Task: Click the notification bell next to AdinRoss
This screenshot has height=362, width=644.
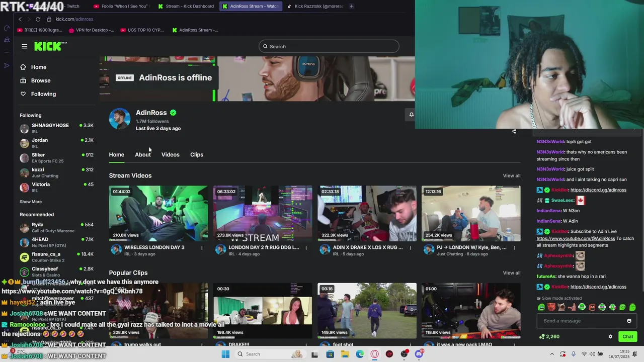Action: (x=411, y=115)
